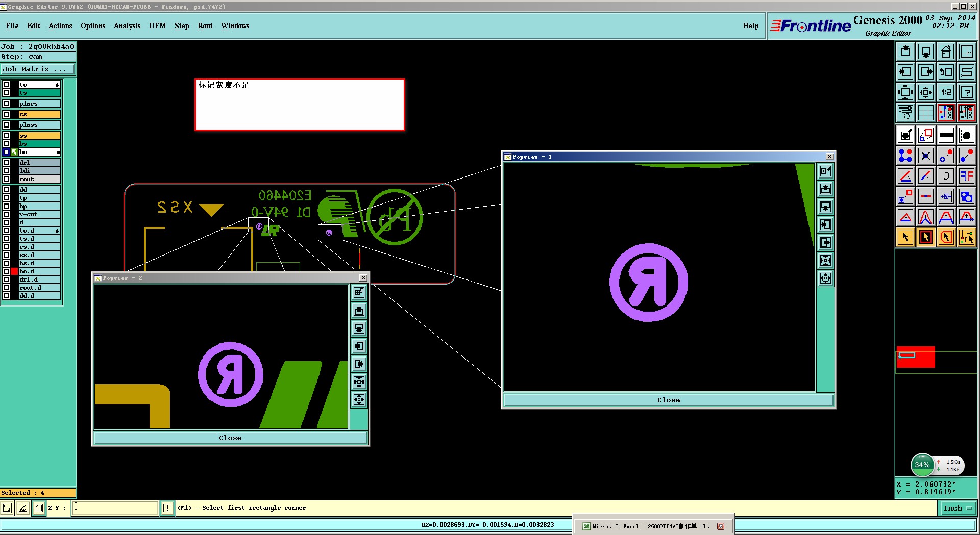Select the polygon selection arrow tool
Viewport: 980px width, 535px height.
[x=946, y=237]
